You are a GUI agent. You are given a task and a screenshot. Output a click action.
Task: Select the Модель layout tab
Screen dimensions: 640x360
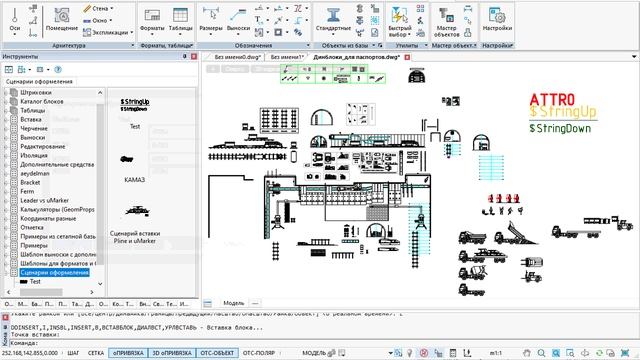click(x=233, y=303)
